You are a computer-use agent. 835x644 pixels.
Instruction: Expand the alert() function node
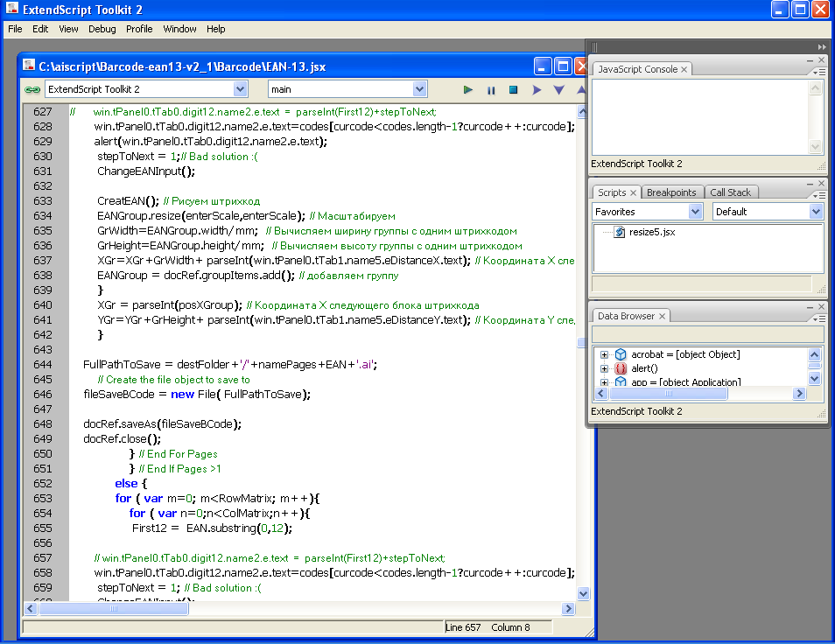(604, 368)
